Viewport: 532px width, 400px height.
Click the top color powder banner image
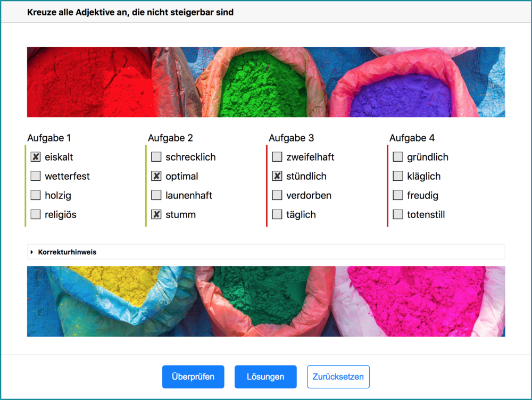266,82
